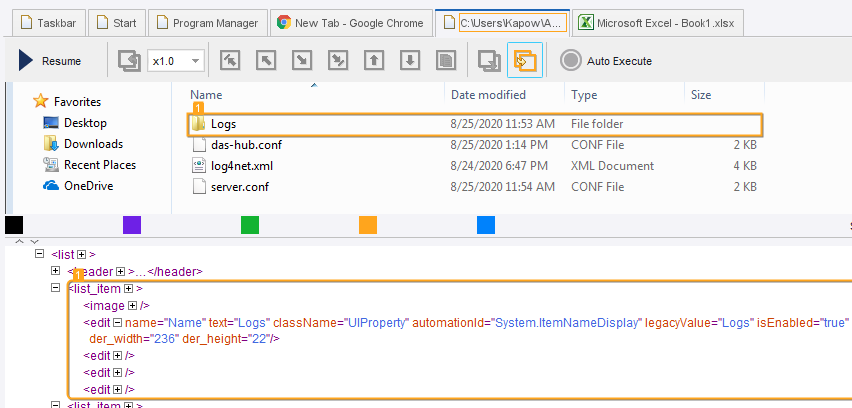Collapse the list node in tree
Image resolution: width=852 pixels, height=408 pixels.
(x=40, y=254)
